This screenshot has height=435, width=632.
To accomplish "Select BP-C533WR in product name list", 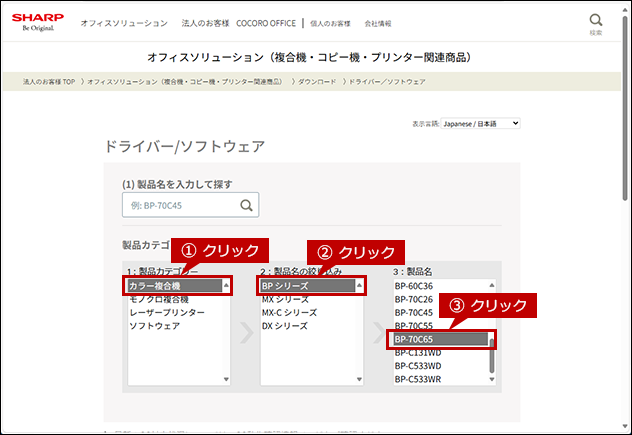I will click(x=441, y=379).
